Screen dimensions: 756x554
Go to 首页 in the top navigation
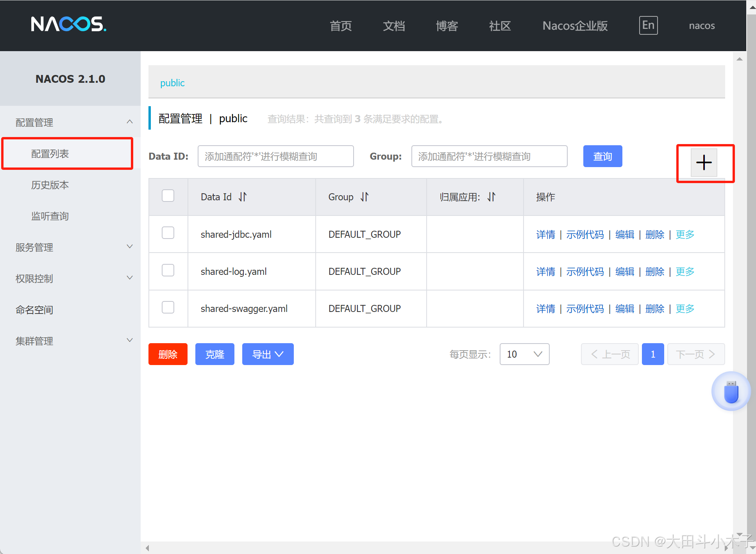point(341,26)
